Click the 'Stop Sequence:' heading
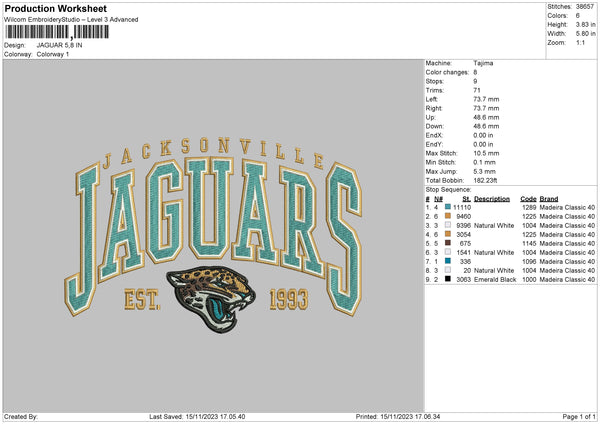 point(448,189)
